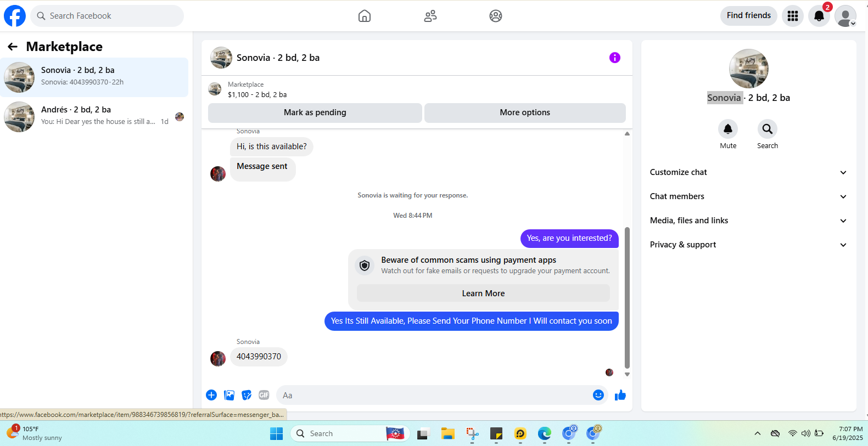This screenshot has width=868, height=446.
Task: Mute this conversation with the bell
Action: pyautogui.click(x=728, y=129)
